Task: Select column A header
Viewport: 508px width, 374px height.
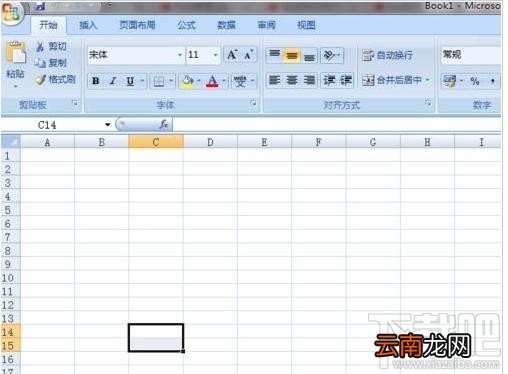Action: 47,142
